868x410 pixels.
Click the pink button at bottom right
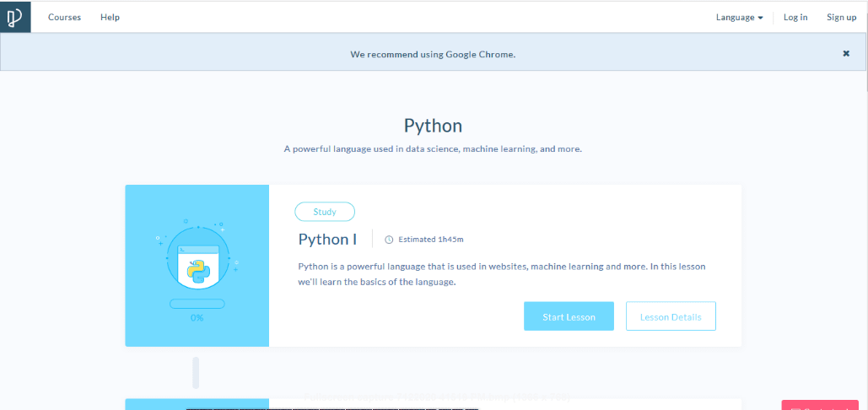(819, 405)
